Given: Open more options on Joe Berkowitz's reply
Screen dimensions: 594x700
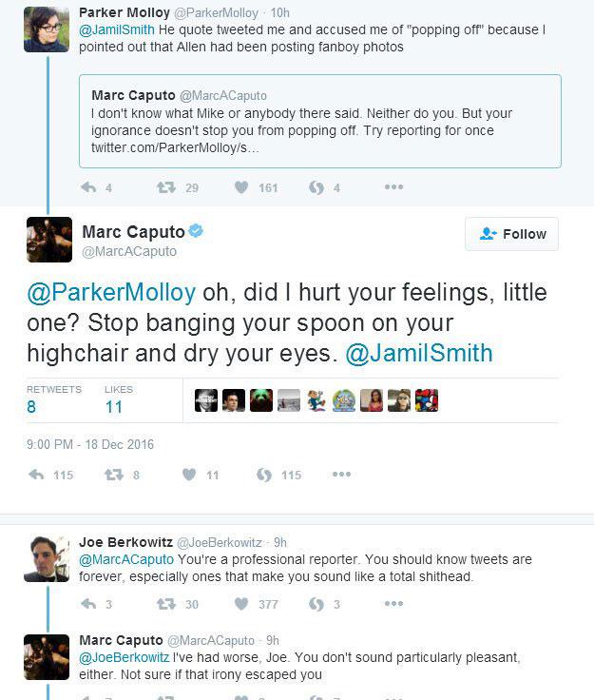Looking at the screenshot, I should (x=393, y=604).
